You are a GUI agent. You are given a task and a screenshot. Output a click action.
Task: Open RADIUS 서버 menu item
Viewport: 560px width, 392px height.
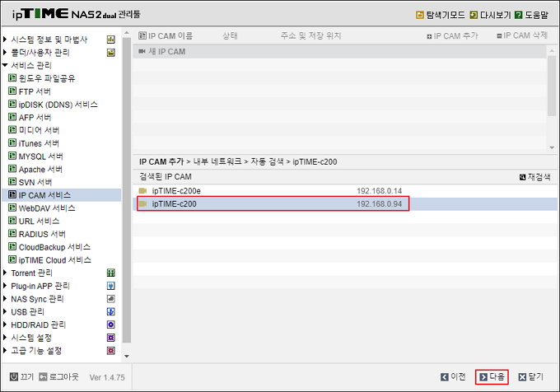tap(42, 234)
